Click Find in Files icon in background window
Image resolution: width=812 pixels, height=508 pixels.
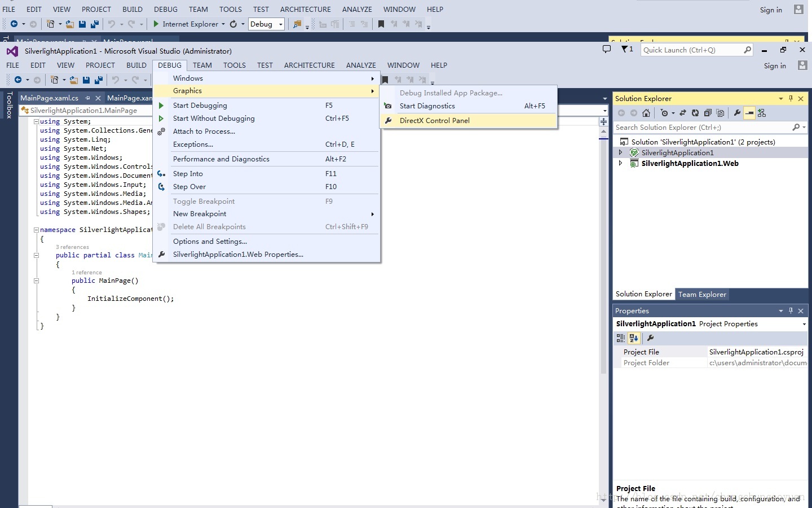coord(297,24)
